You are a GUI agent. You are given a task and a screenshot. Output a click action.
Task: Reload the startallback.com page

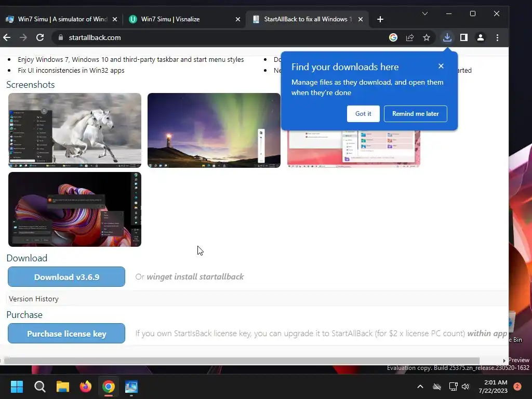point(40,37)
